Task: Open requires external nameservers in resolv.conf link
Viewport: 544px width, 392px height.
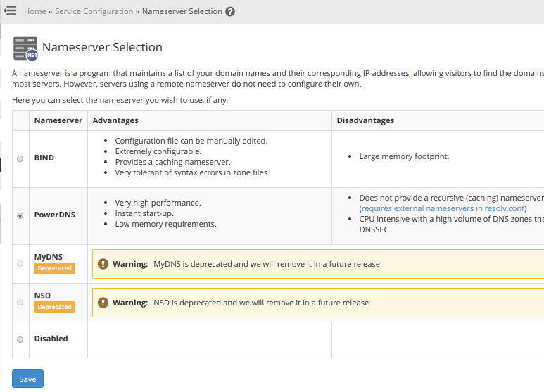Action: click(x=443, y=208)
